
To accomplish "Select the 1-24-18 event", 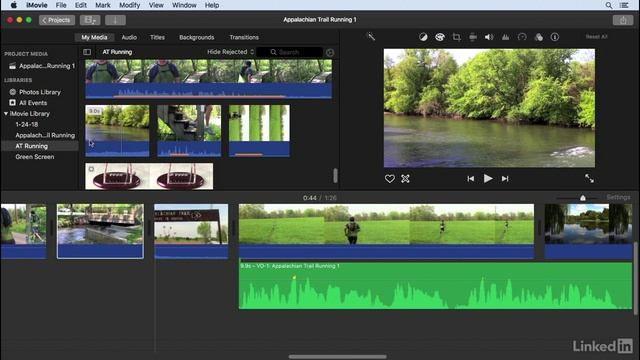I will (27, 124).
